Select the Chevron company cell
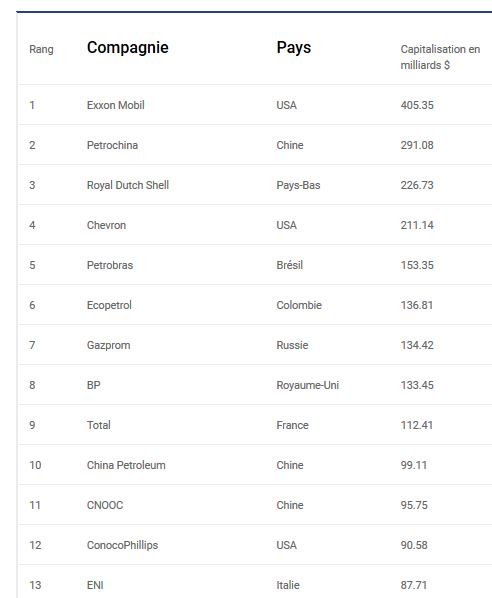The height and width of the screenshot is (598, 492). [106, 225]
